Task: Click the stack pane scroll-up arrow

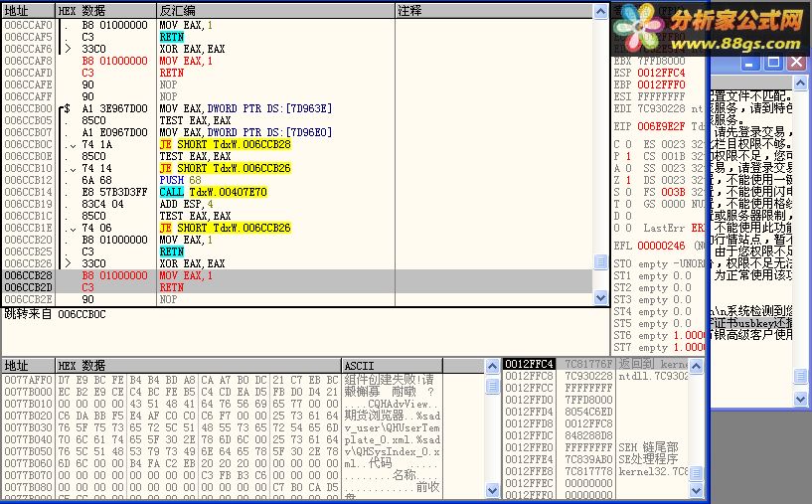Action: (697, 366)
